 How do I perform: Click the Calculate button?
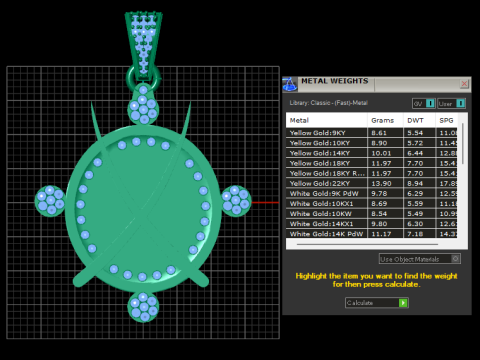point(377,303)
